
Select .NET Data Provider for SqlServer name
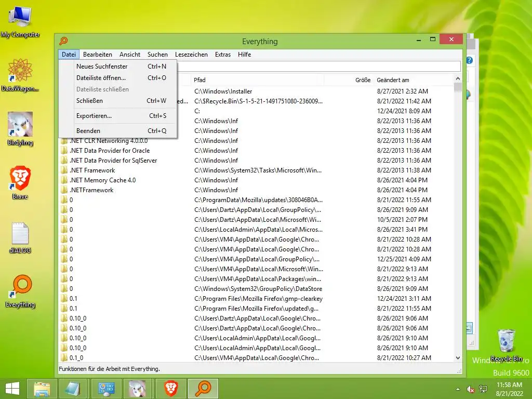tap(113, 160)
